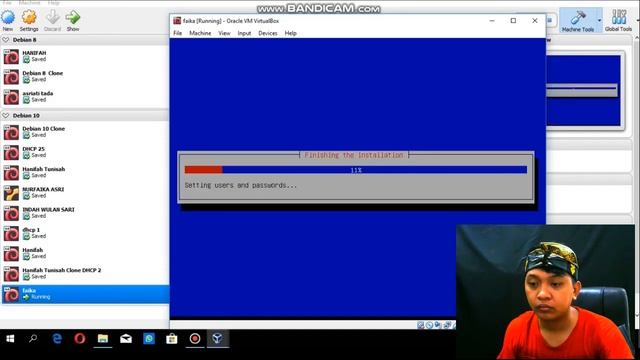Click the Debian icon of Debian 8 Clone
Image resolution: width=640 pixels, height=360 pixels.
coord(11,77)
